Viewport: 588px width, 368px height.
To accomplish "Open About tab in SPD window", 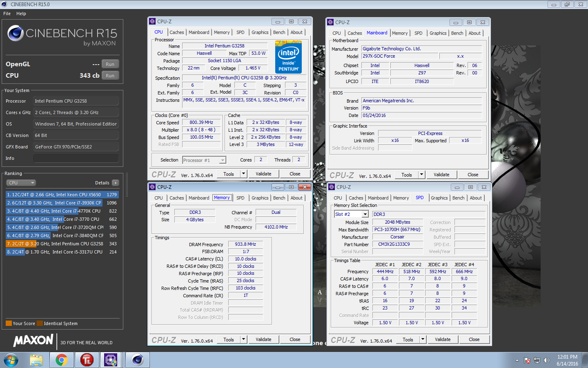I will pyautogui.click(x=476, y=198).
